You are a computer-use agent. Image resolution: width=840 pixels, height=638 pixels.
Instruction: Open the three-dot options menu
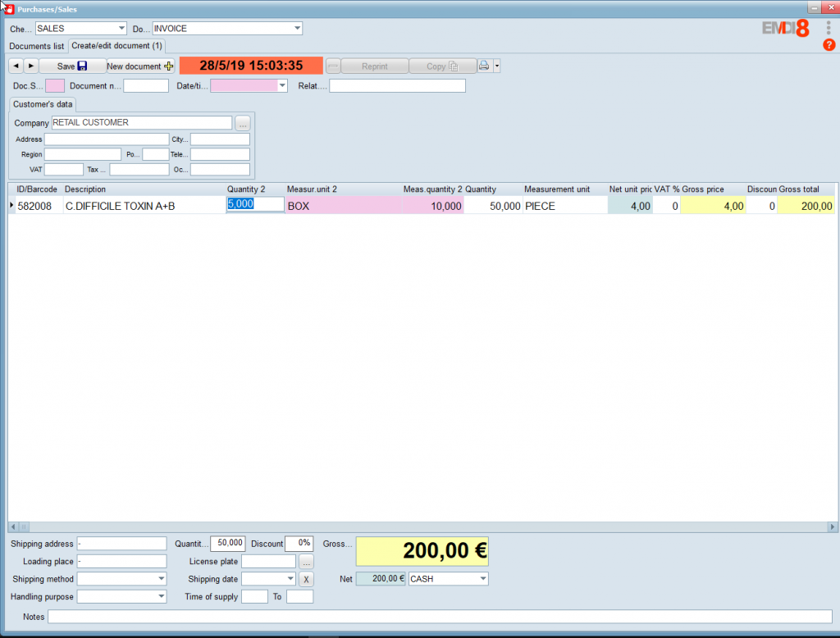829,28
